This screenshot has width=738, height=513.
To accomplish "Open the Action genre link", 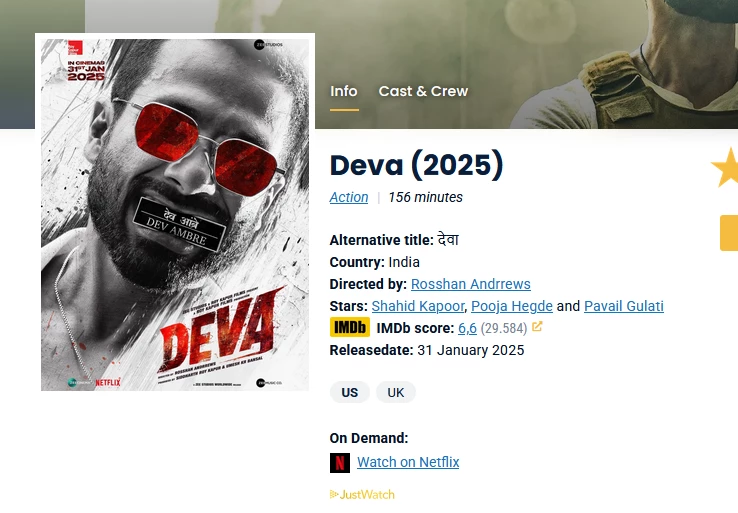I will 349,197.
